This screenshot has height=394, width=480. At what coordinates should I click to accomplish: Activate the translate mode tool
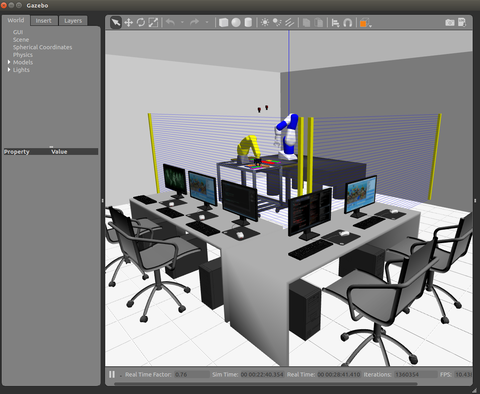pos(128,22)
